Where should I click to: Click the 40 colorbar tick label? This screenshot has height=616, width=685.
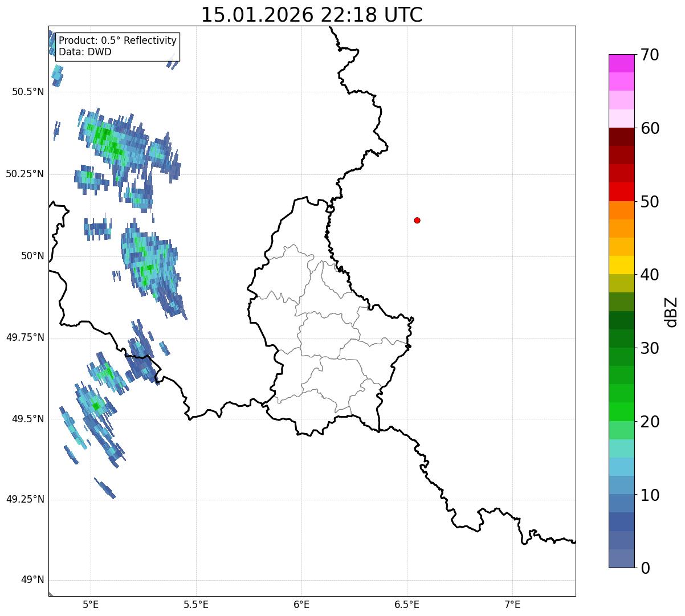pyautogui.click(x=650, y=275)
